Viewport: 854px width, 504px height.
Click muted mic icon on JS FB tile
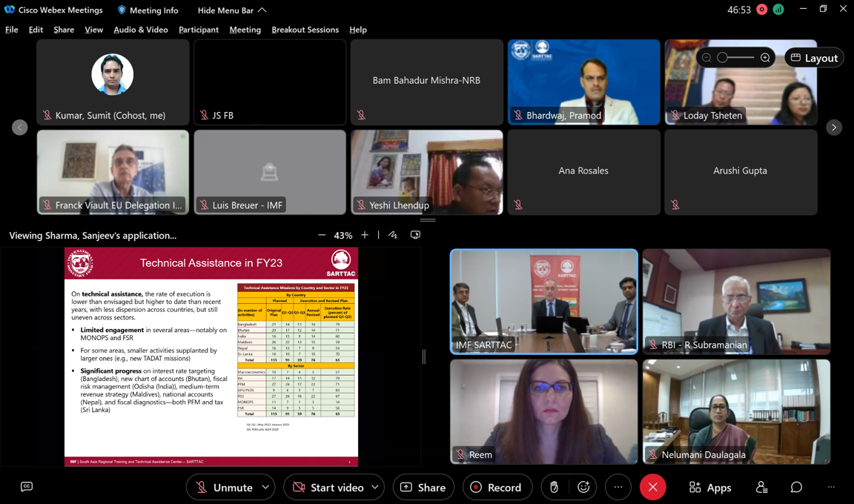click(x=205, y=115)
